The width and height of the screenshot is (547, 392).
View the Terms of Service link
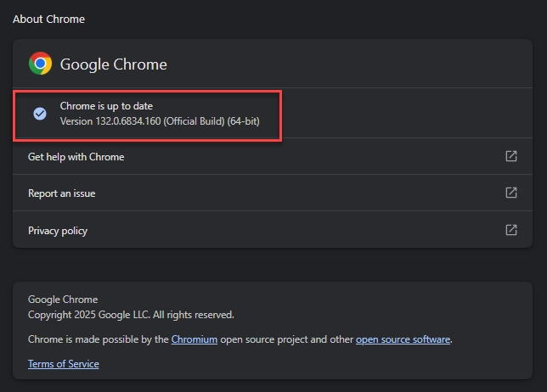[x=64, y=364]
